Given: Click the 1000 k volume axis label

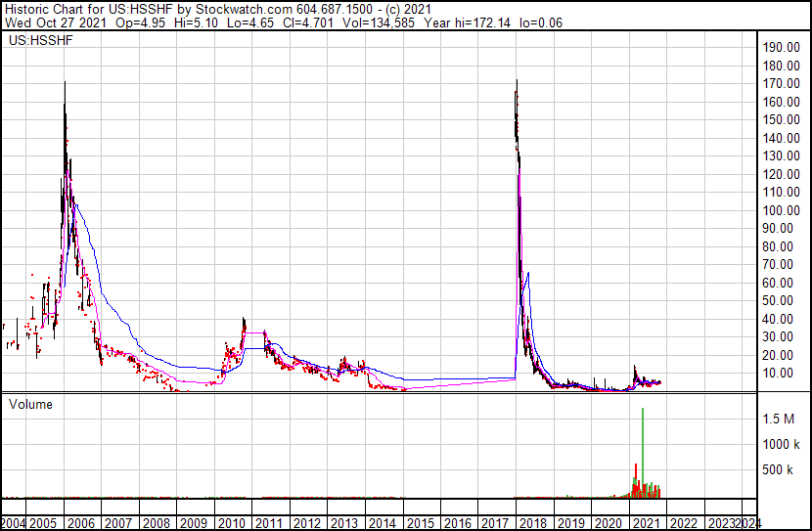Looking at the screenshot, I should point(781,444).
